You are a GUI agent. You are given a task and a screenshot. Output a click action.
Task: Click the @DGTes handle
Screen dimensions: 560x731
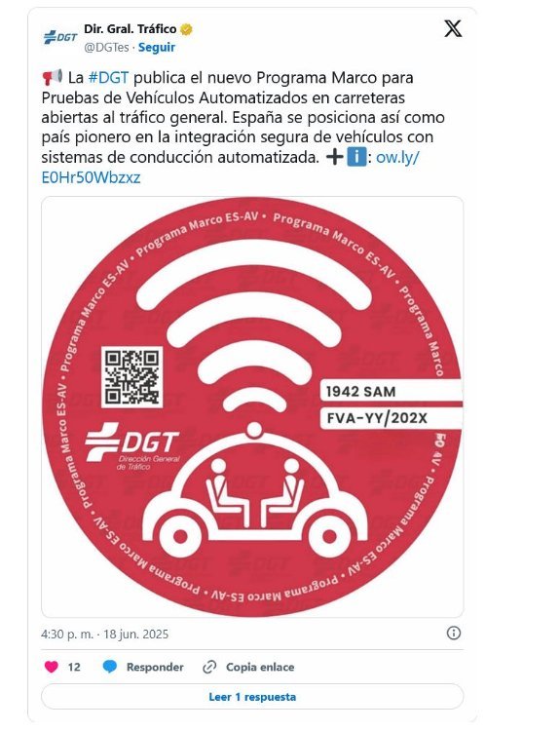106,48
